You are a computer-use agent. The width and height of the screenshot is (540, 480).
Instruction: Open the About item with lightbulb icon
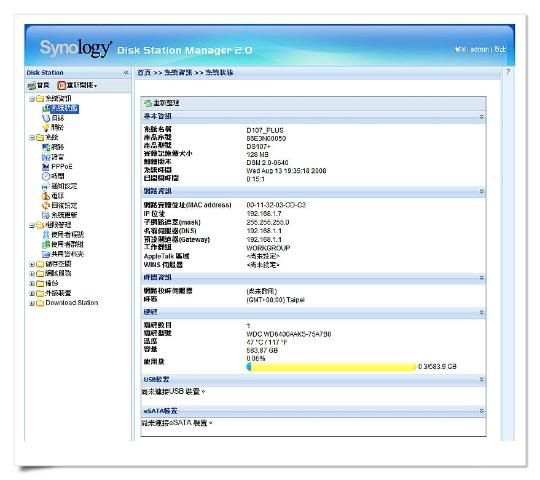pyautogui.click(x=46, y=127)
